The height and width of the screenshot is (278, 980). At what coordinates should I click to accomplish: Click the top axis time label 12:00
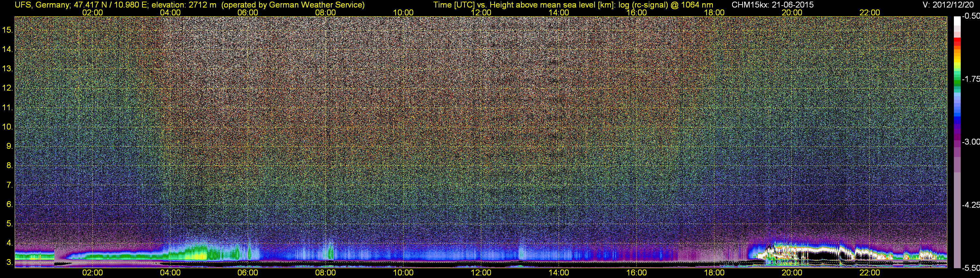click(x=481, y=12)
